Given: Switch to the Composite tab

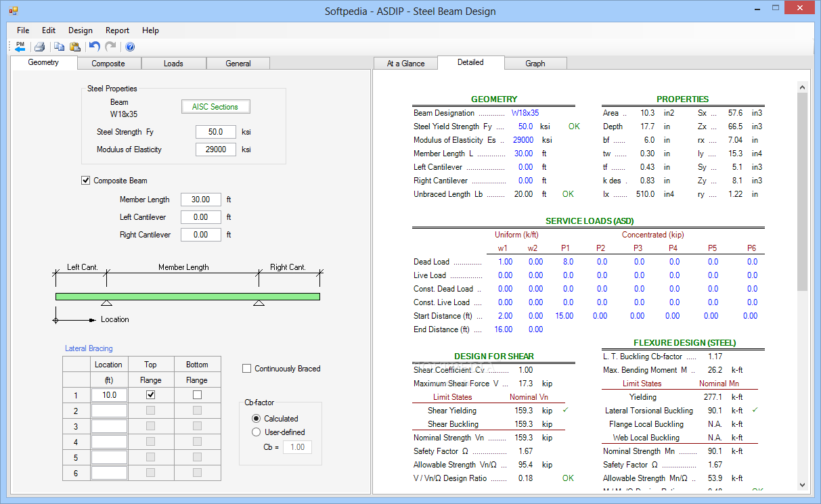Looking at the screenshot, I should coord(108,64).
